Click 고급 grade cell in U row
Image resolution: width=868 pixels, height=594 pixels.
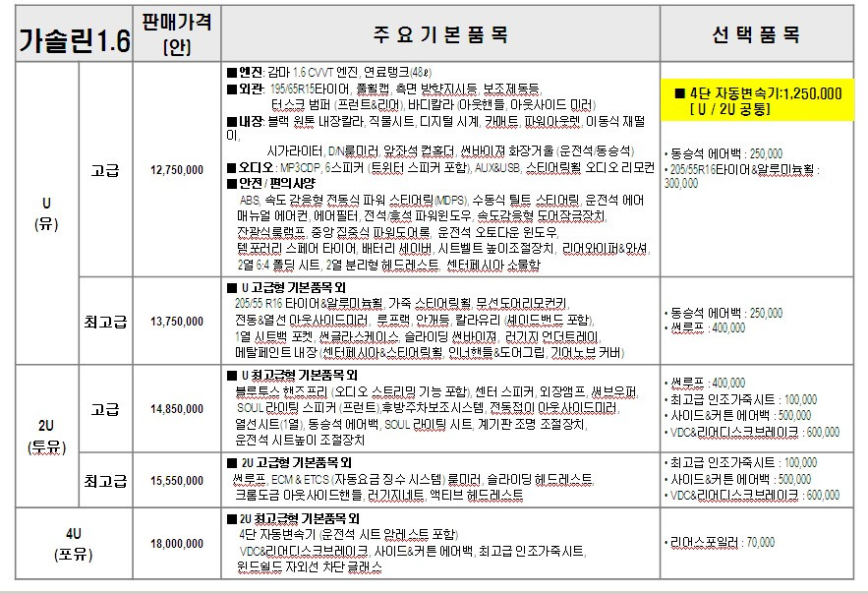point(105,170)
